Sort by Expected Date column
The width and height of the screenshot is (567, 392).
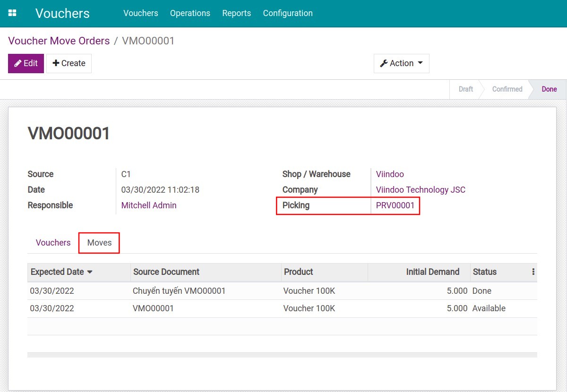point(79,272)
